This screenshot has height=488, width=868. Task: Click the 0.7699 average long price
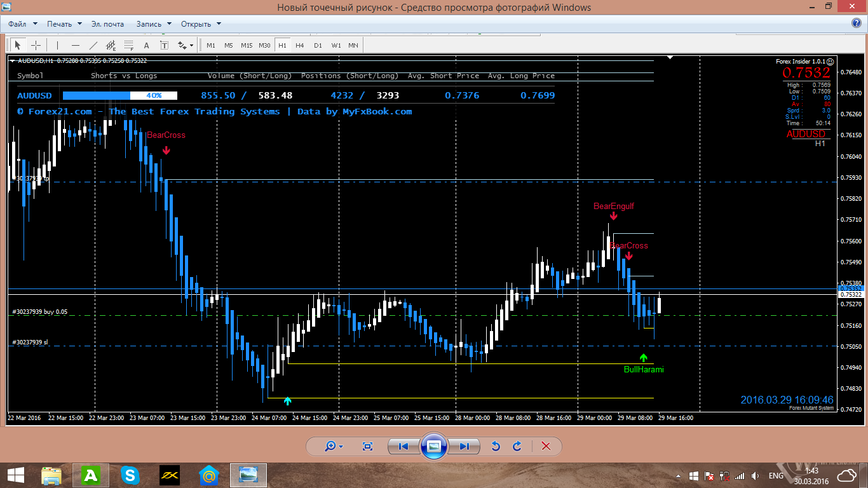pyautogui.click(x=538, y=95)
